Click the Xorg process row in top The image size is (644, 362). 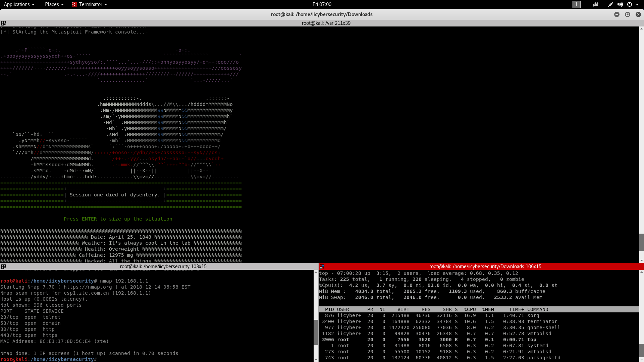pyautogui.click(x=479, y=315)
